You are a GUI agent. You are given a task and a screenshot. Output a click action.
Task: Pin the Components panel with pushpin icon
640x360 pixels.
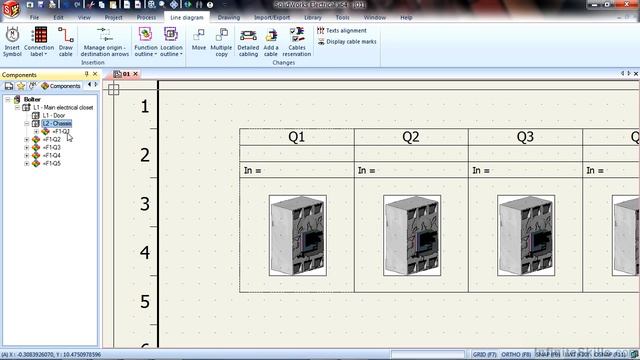point(87,74)
